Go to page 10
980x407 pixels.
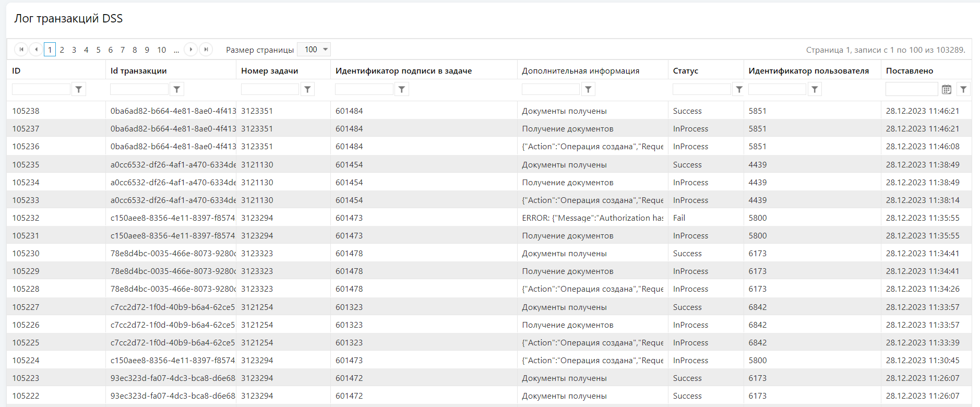point(162,50)
